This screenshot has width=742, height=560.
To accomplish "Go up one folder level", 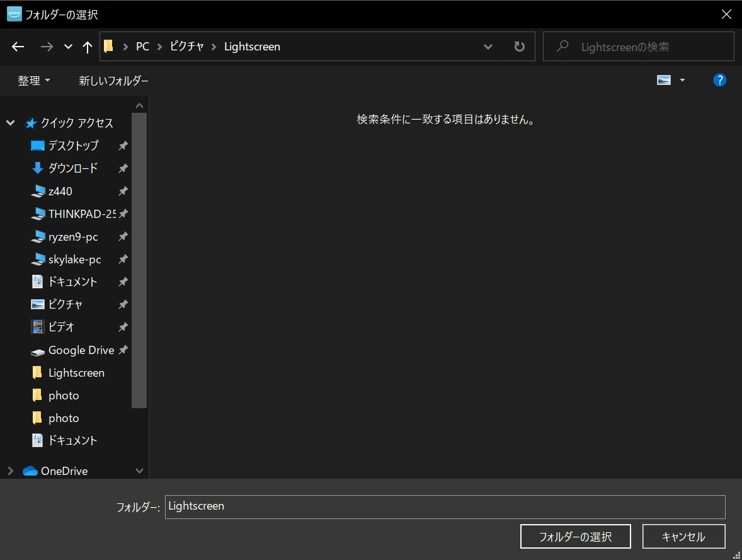I will click(87, 47).
